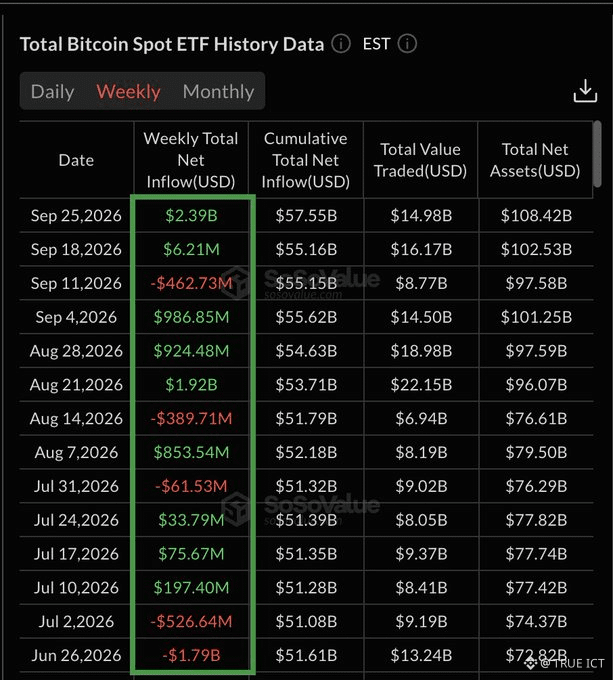Click the Date column header
This screenshot has height=680, width=613.
76,160
